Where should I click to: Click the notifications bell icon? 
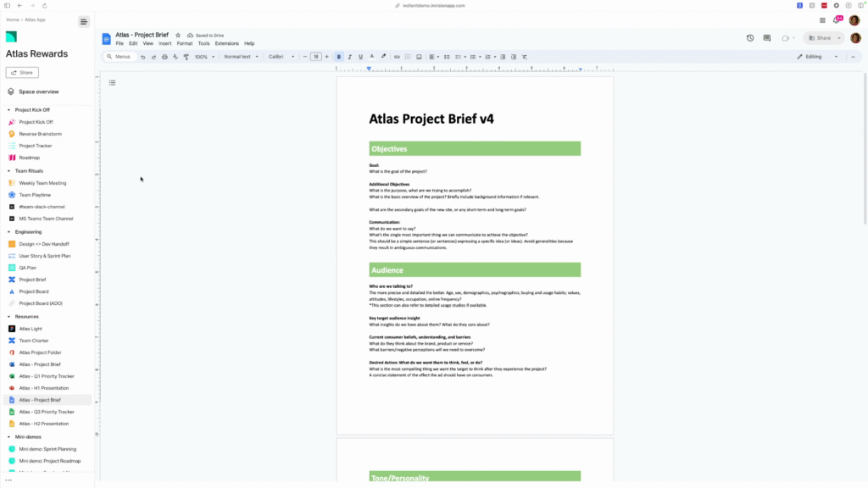click(x=837, y=20)
